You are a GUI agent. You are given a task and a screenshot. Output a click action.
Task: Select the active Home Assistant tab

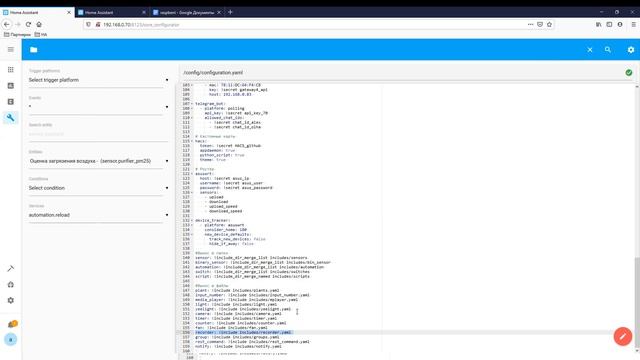[x=37, y=12]
